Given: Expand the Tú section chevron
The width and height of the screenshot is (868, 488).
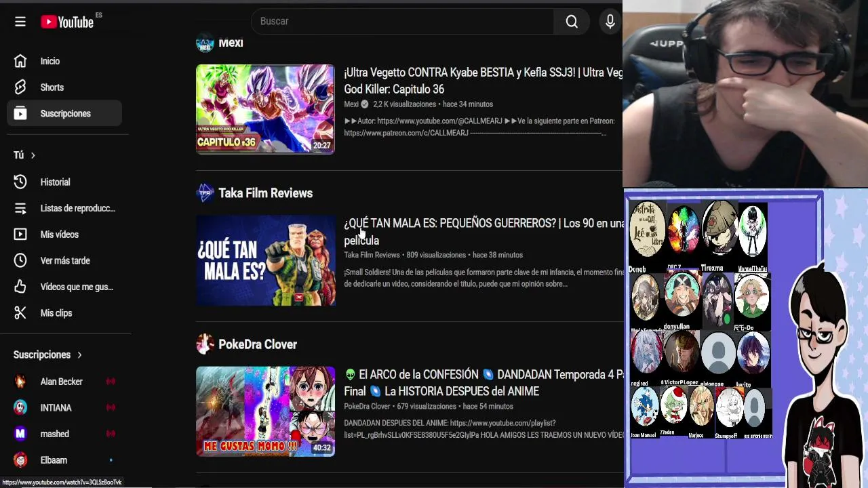Looking at the screenshot, I should 33,155.
